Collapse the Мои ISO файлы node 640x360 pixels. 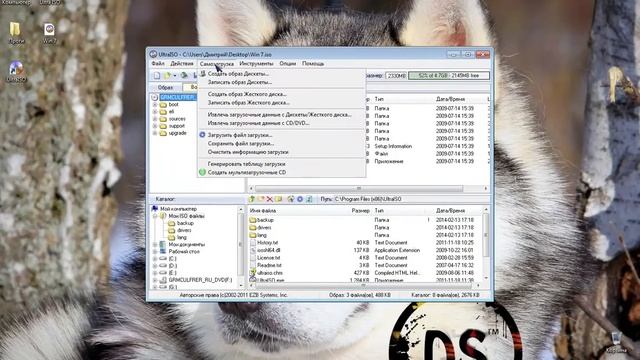click(x=155, y=216)
